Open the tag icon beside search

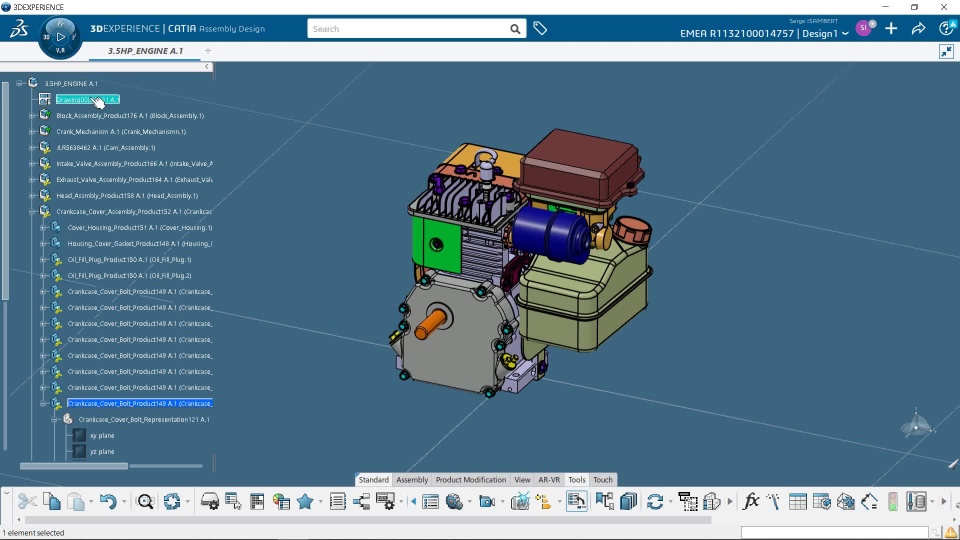point(540,29)
